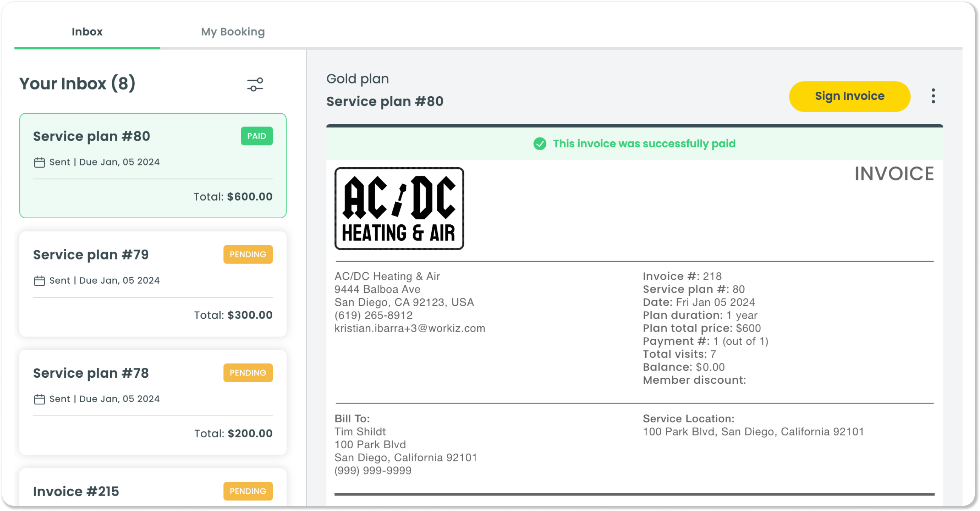Image resolution: width=980 pixels, height=511 pixels.
Task: Open the Service plan #80 card
Action: pyautogui.click(x=153, y=166)
